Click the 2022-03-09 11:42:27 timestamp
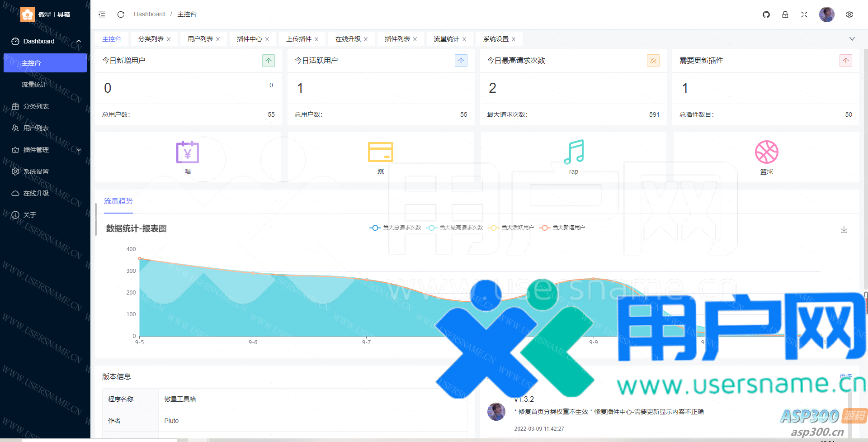868x442 pixels. pyautogui.click(x=539, y=429)
